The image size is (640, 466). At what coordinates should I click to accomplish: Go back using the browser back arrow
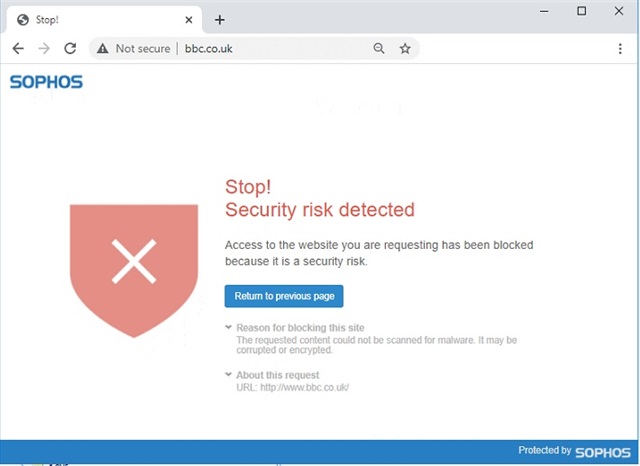(18, 49)
